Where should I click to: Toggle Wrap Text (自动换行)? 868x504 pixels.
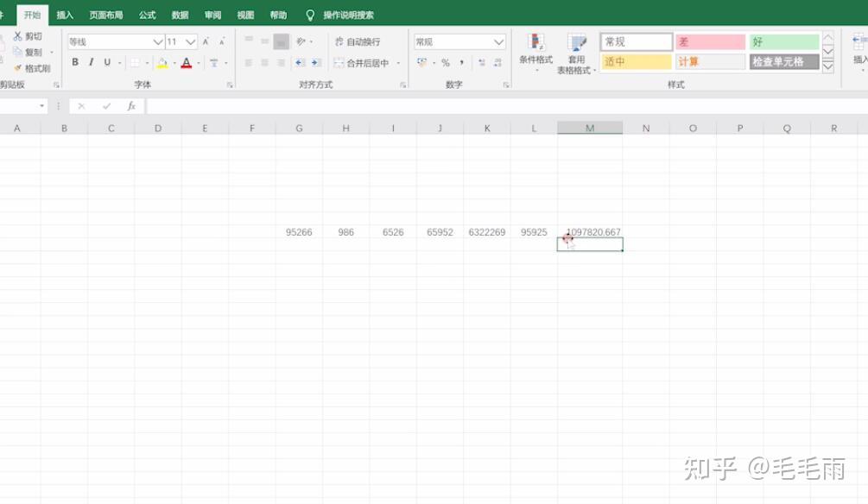(x=358, y=41)
